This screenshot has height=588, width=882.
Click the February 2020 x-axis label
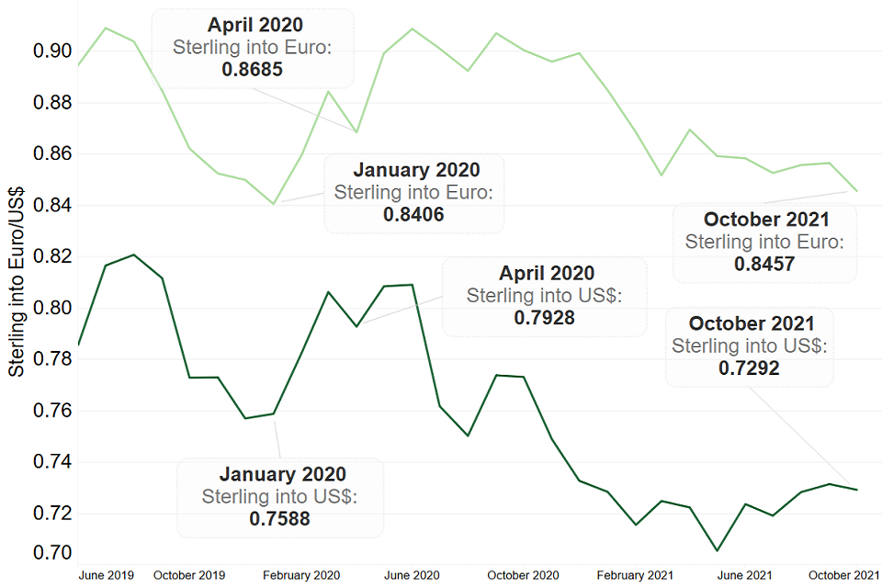coord(301,576)
